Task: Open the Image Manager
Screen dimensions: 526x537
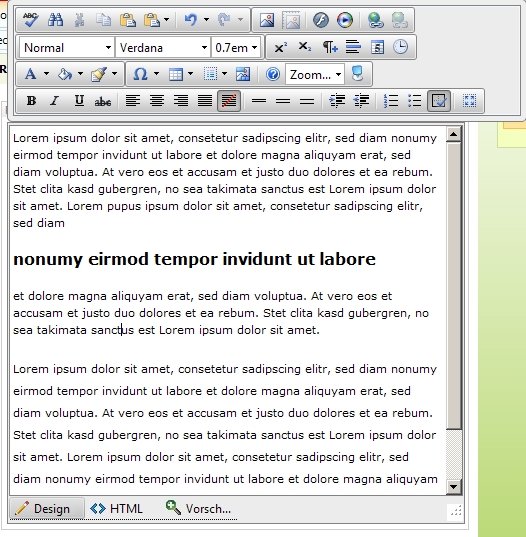Action: pyautogui.click(x=267, y=20)
